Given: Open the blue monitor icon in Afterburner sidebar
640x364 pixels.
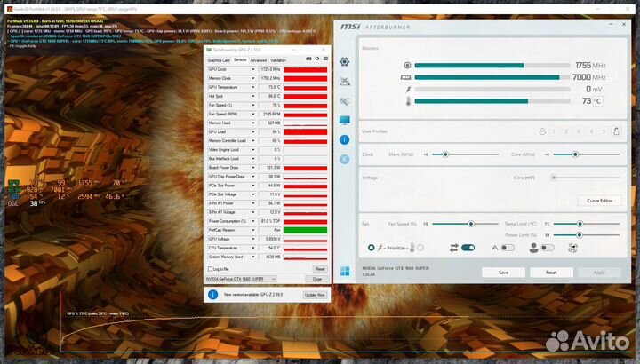Looking at the screenshot, I should click(x=345, y=120).
